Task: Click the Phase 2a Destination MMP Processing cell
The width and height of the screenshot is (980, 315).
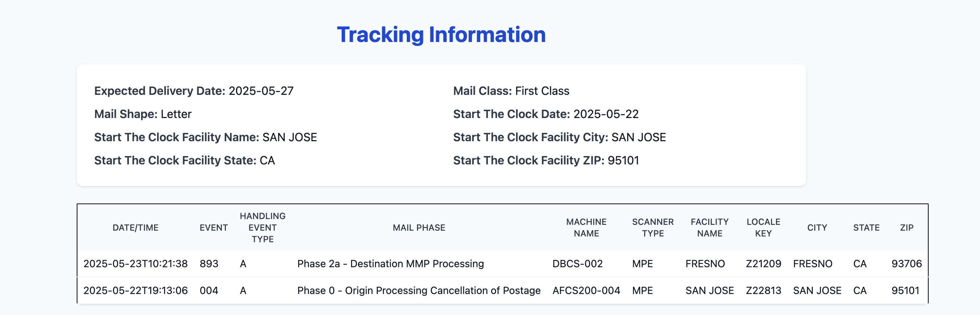Action: tap(390, 264)
